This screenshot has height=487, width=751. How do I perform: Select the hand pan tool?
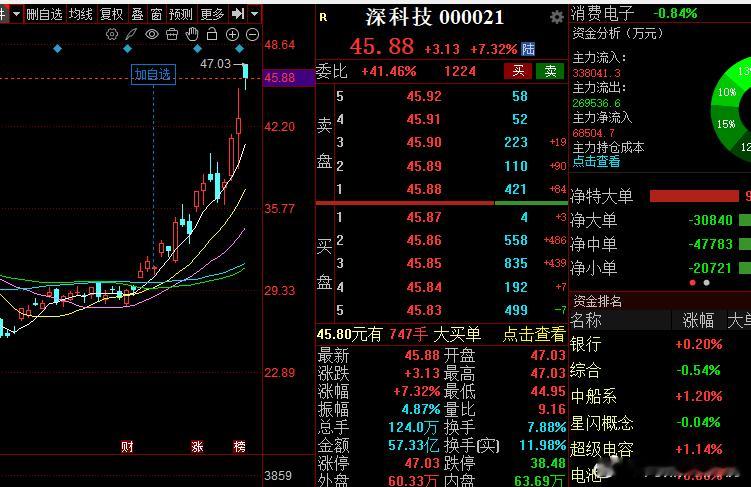click(192, 34)
